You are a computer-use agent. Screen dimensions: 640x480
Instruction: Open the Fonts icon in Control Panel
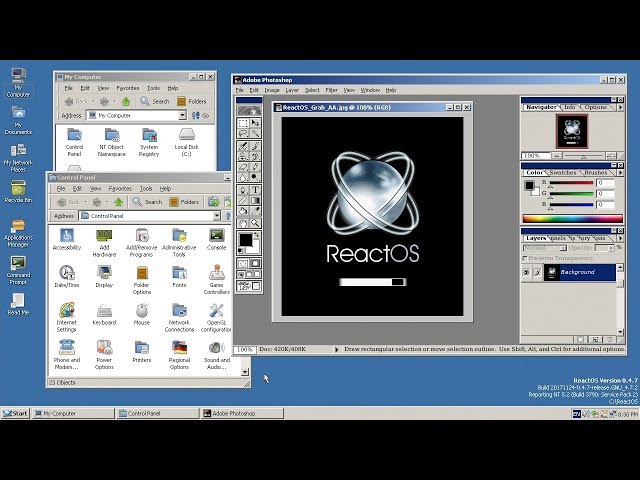[179, 276]
